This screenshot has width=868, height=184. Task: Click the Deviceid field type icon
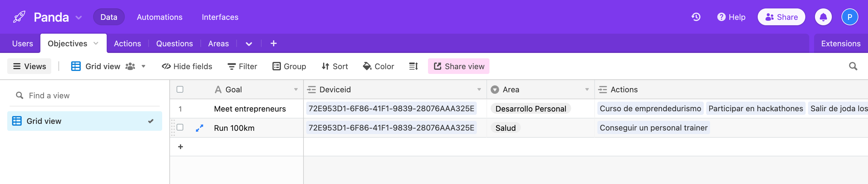[x=311, y=90]
